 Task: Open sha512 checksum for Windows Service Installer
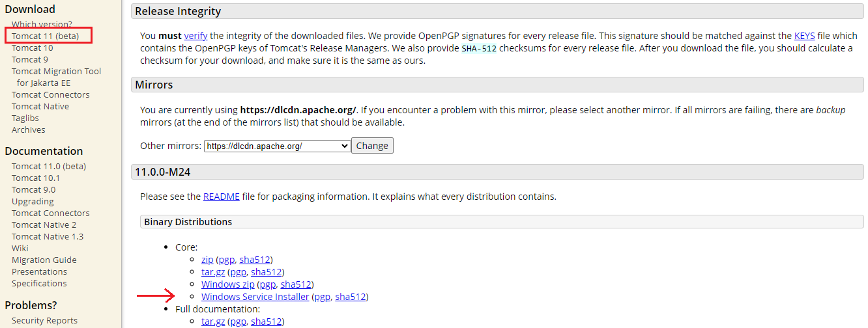350,297
